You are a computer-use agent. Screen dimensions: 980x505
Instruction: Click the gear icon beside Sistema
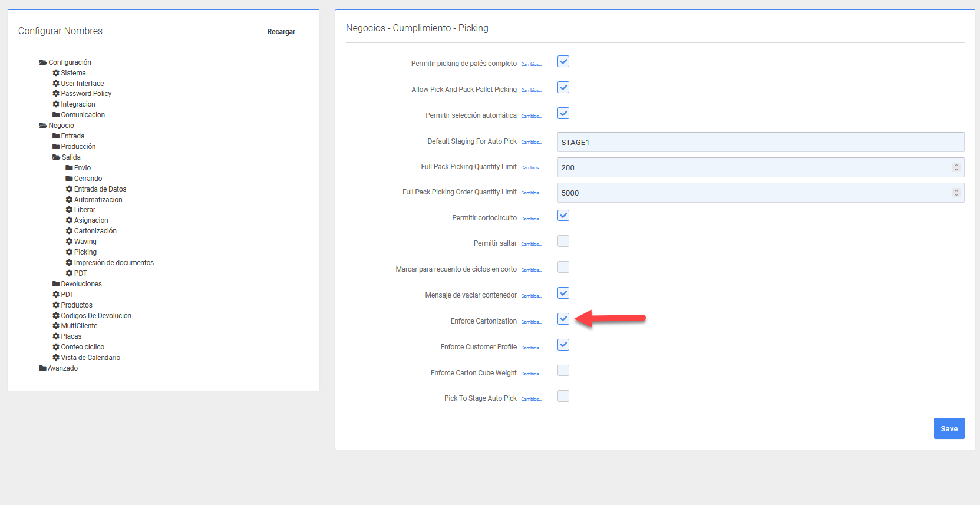[x=56, y=73]
